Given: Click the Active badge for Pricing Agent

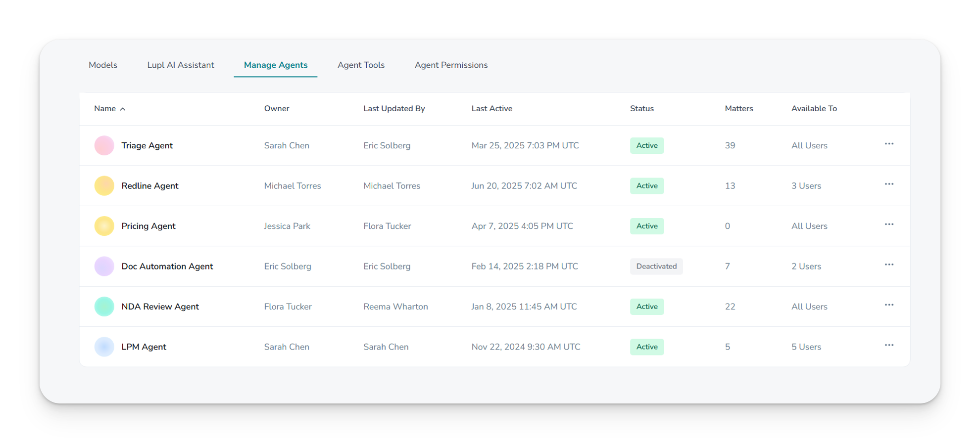Looking at the screenshot, I should click(646, 226).
